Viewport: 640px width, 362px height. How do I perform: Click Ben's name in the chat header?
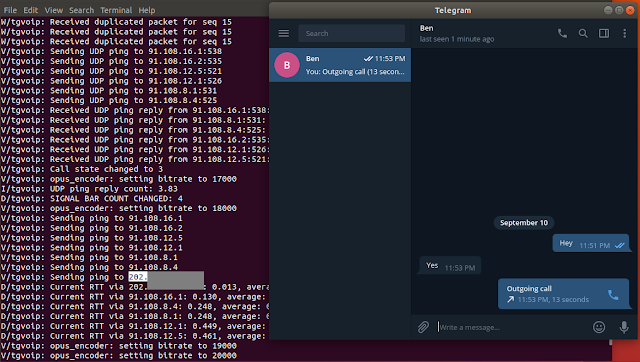pos(427,28)
